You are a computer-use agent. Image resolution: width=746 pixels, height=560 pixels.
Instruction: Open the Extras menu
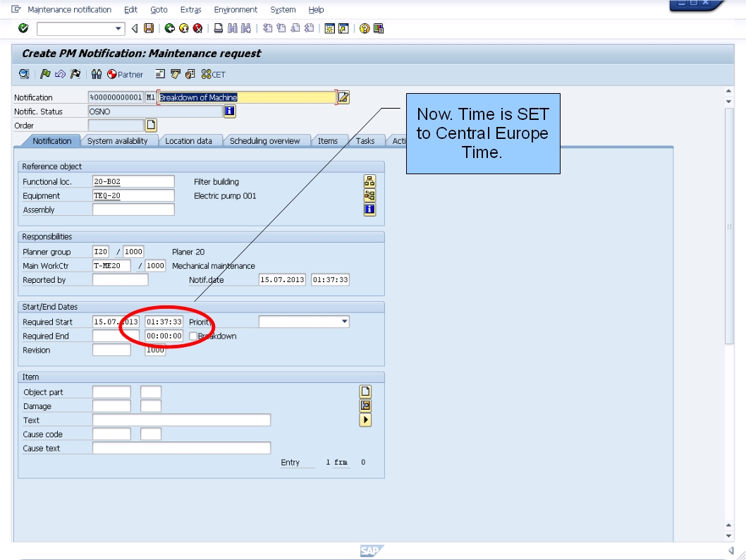pos(191,9)
